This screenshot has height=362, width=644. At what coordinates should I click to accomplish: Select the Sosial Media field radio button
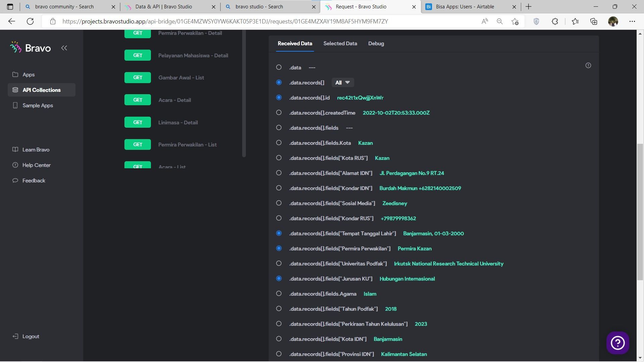coord(279,203)
